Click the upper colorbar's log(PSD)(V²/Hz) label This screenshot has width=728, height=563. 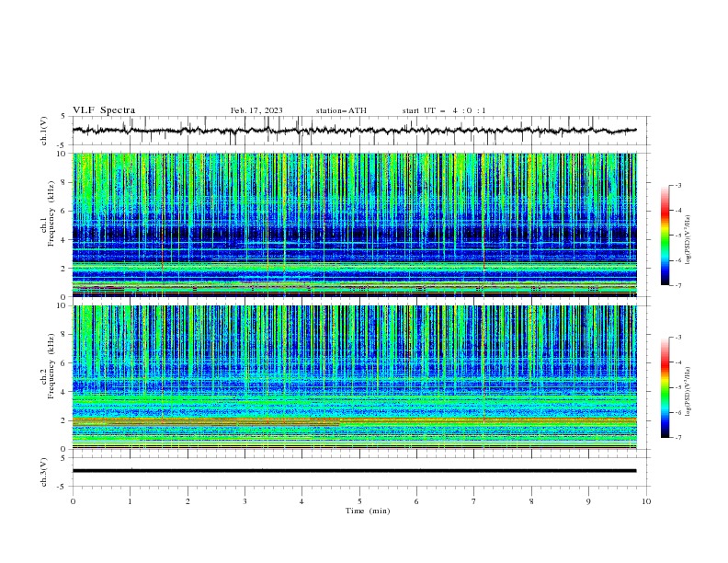tap(688, 240)
